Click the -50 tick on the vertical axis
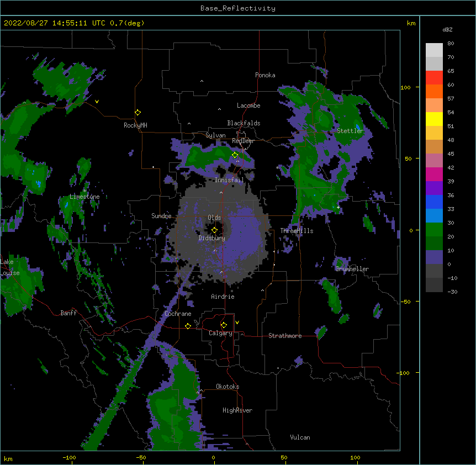The height and width of the screenshot is (465, 476). pos(405,302)
